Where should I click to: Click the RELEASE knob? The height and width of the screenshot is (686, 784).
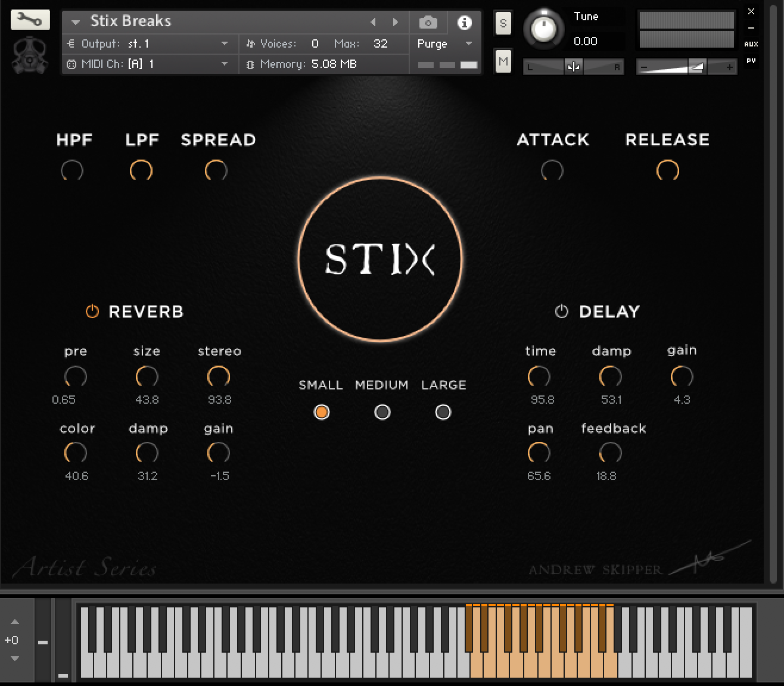pyautogui.click(x=668, y=171)
